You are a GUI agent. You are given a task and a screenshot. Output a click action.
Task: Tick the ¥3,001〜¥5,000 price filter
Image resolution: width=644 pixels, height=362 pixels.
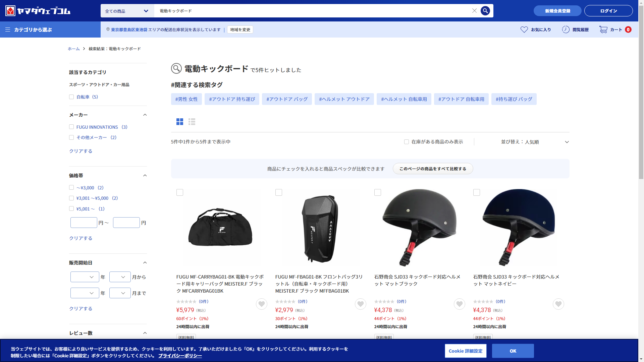[71, 198]
